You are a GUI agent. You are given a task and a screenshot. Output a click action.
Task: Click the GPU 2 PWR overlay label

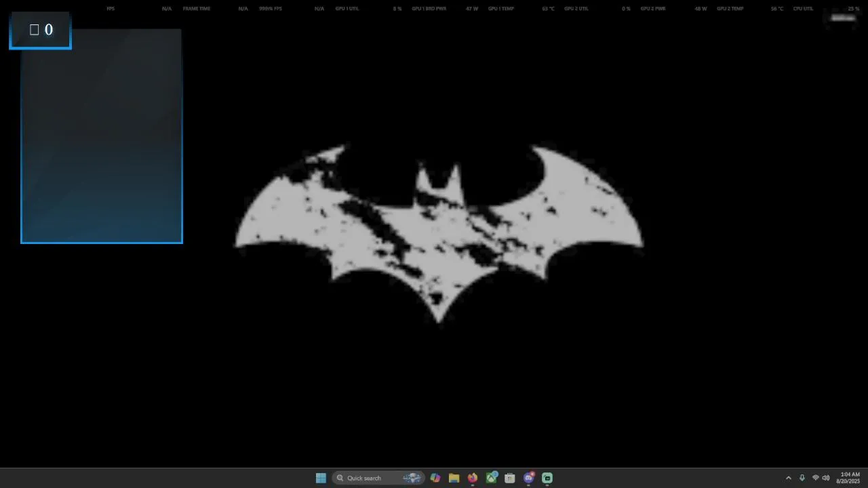653,9
